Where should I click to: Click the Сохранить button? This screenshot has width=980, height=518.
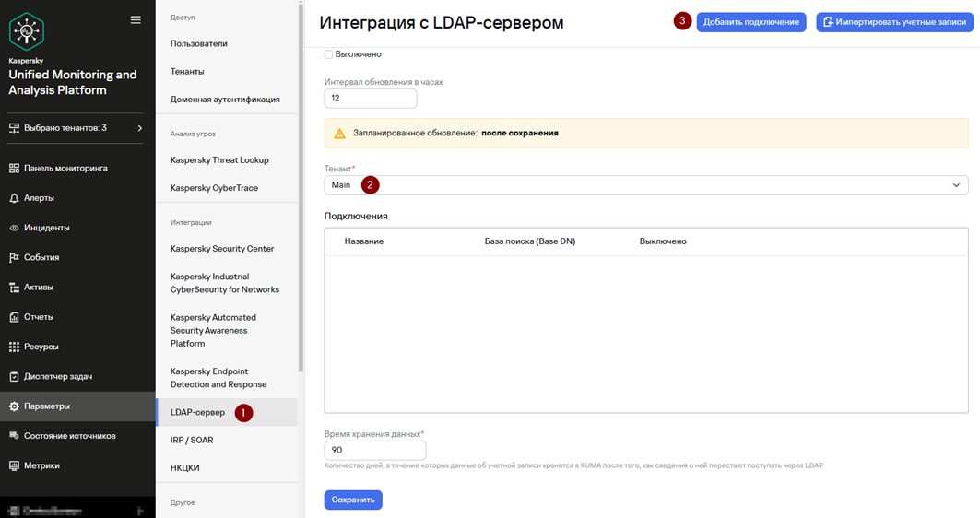point(353,500)
